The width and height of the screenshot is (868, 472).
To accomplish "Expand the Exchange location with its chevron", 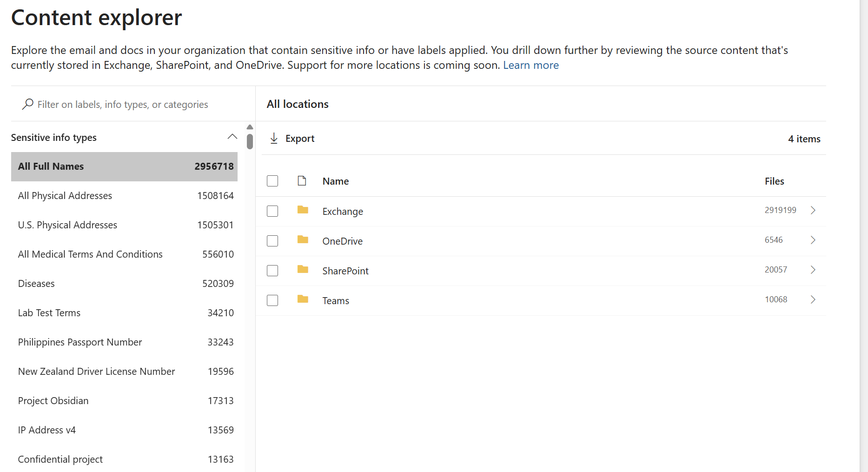I will [x=813, y=210].
